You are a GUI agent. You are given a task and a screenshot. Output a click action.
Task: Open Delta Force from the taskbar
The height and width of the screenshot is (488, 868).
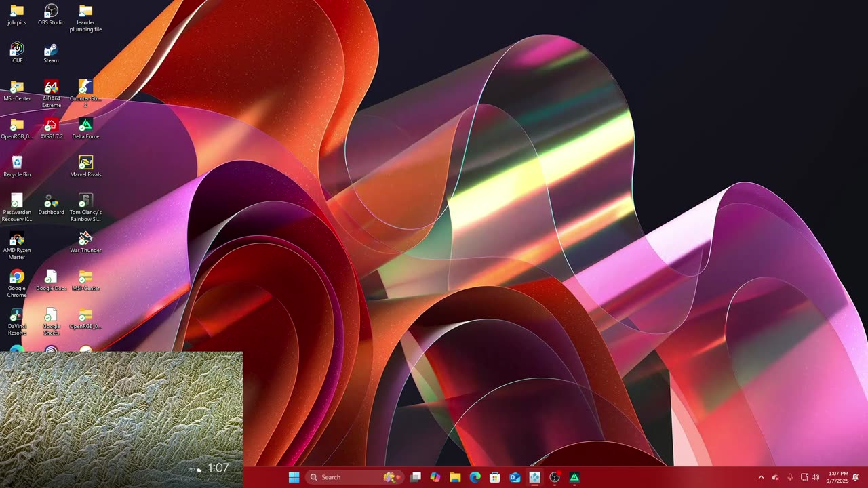tap(574, 477)
